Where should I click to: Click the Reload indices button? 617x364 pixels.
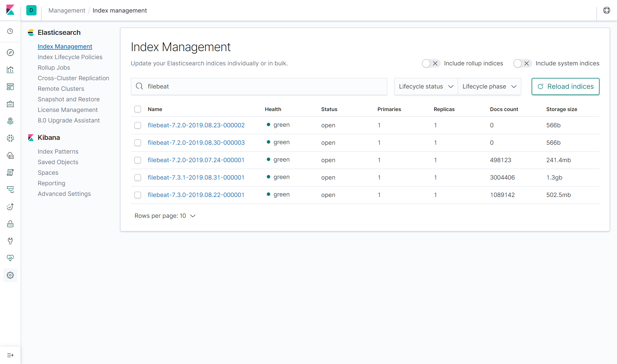tap(565, 87)
